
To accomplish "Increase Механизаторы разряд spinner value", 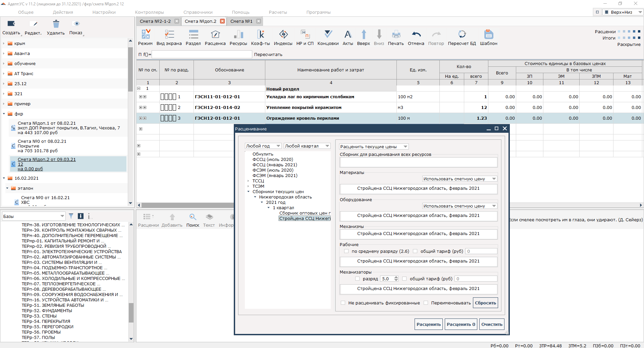I will tap(396, 277).
